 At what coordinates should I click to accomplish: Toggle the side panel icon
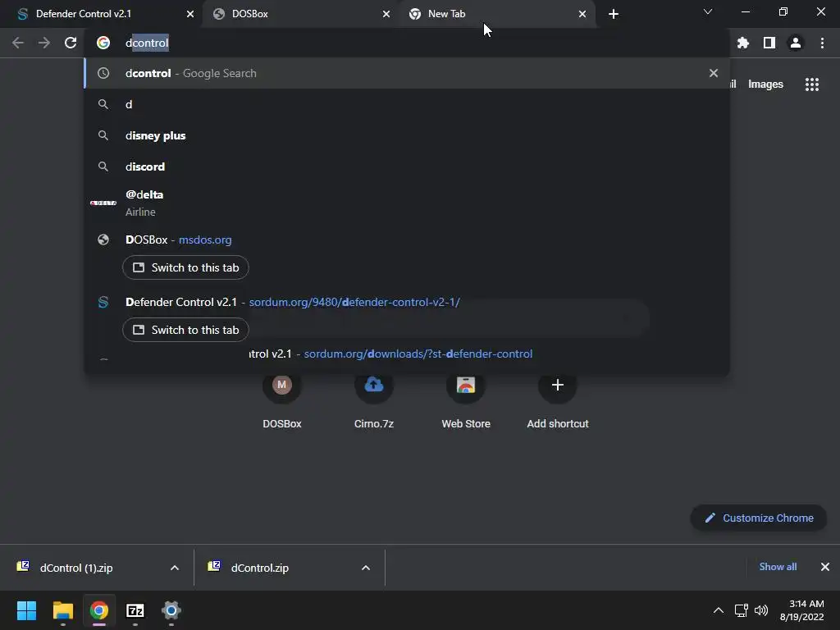click(x=769, y=43)
